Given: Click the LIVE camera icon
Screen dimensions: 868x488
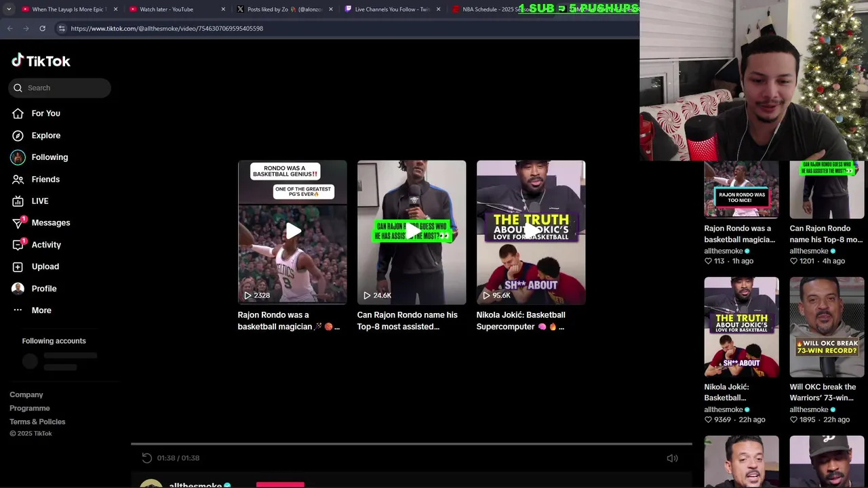Looking at the screenshot, I should click(x=18, y=201).
